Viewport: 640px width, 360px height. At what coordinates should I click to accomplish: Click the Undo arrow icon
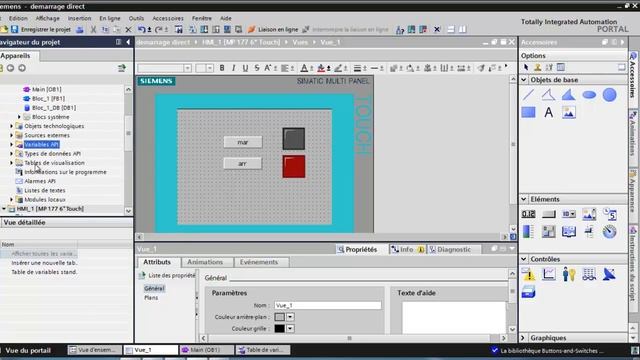click(141, 29)
